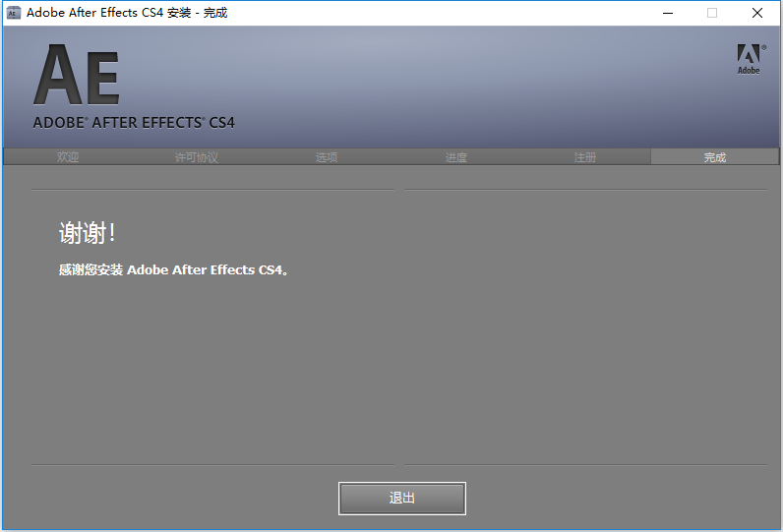Select the 选项 step tab
The image size is (783, 532).
[x=327, y=157]
